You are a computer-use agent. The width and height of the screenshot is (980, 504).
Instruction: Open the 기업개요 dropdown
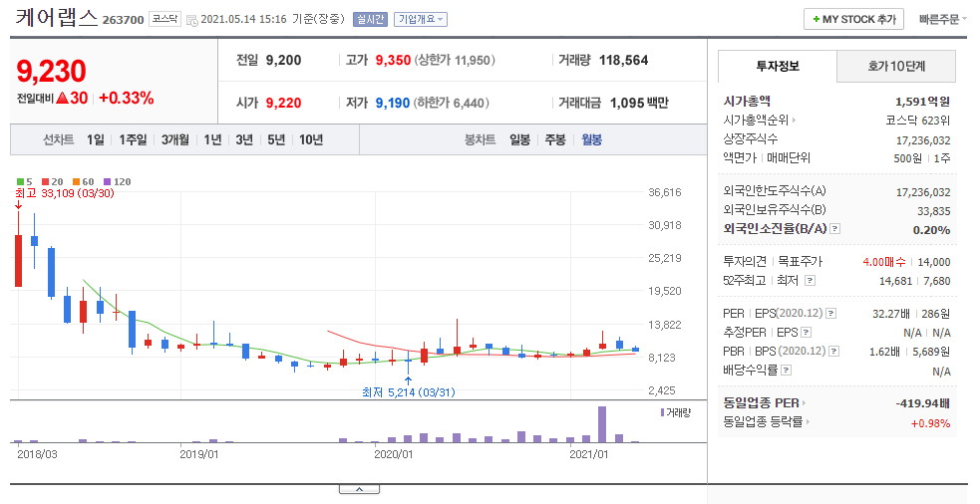[421, 19]
